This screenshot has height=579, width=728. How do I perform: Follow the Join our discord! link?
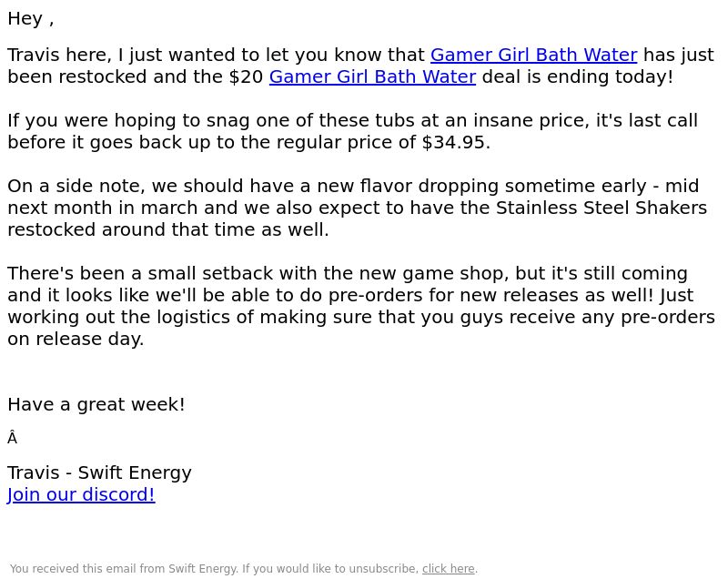(x=81, y=494)
